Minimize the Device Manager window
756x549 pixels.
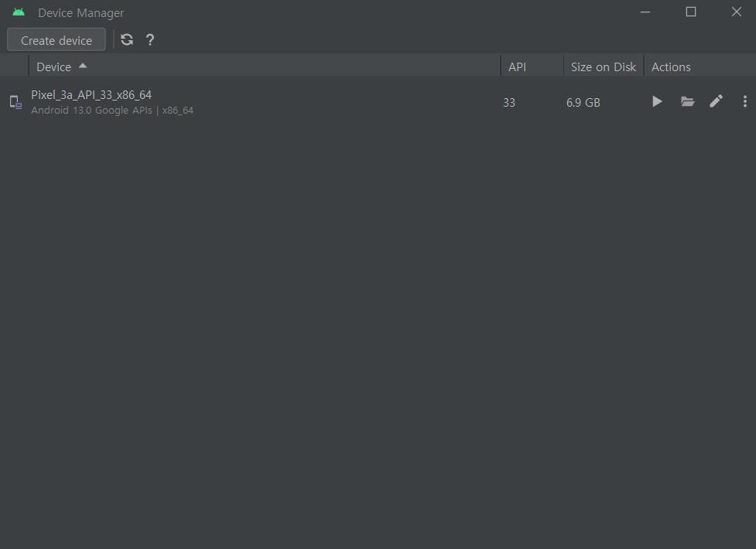(645, 12)
